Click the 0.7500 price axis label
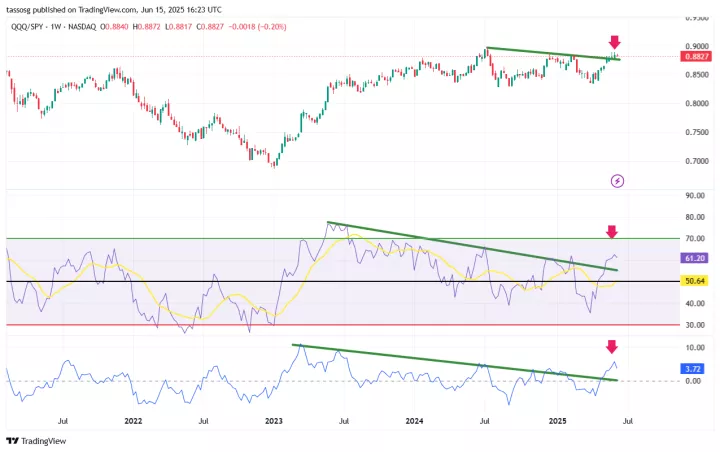 point(697,132)
